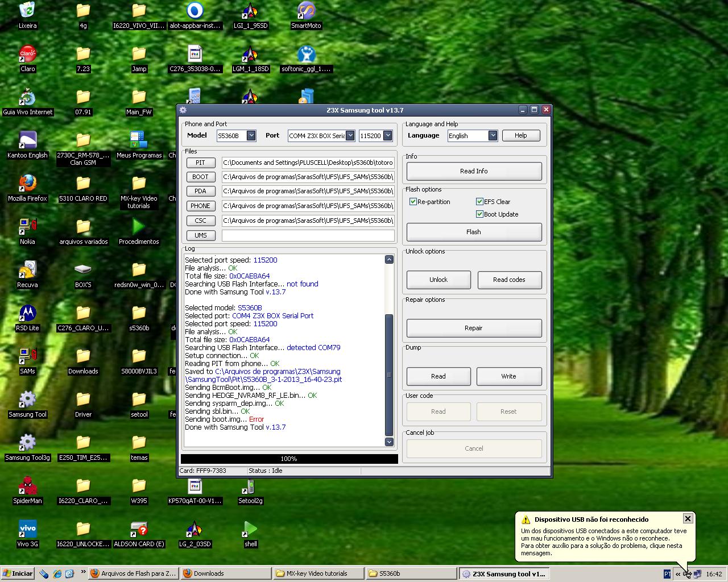The image size is (728, 582).
Task: Launch Guia Vivo Internet shortcut
Action: coord(27,102)
